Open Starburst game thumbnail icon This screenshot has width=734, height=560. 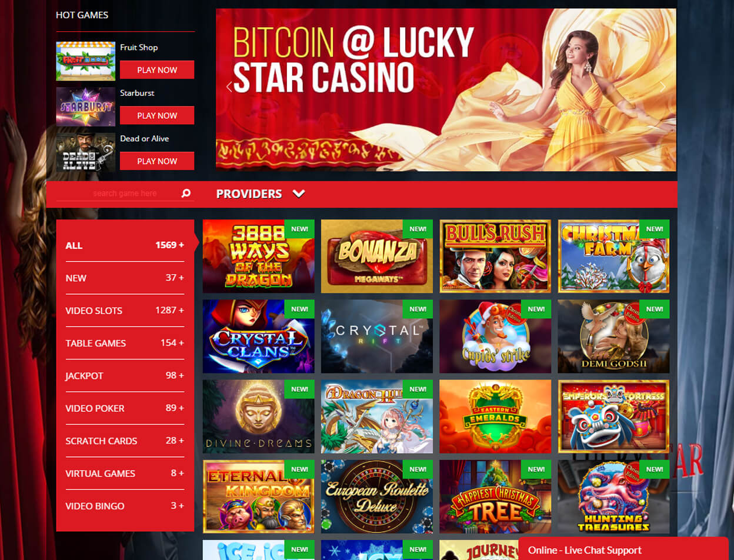[85, 106]
